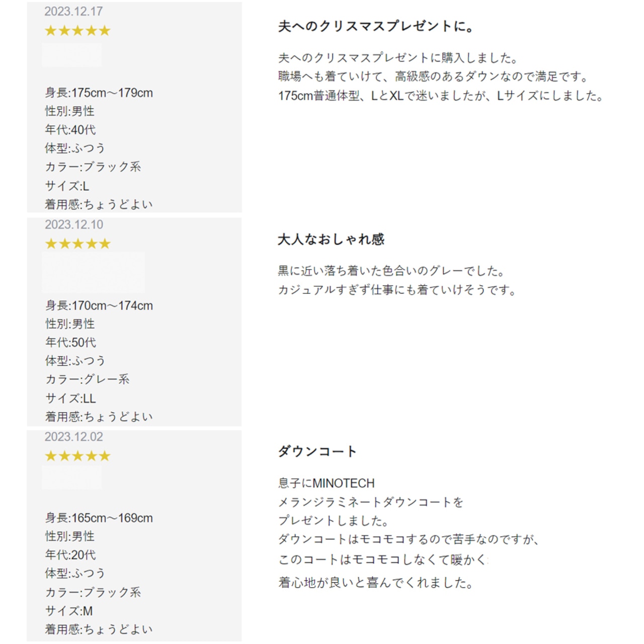Screen dimensions: 644x644
Task: Click the star rating on the 2023.12.17 review
Action: click(x=77, y=31)
